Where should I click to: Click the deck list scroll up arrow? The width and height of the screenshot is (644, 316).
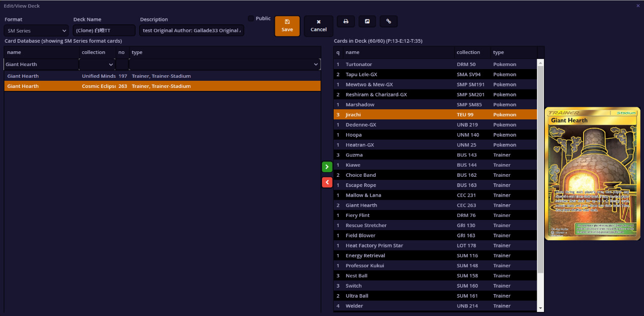540,62
